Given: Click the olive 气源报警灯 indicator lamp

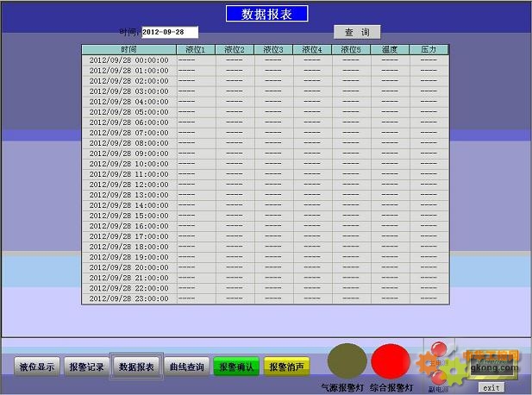Looking at the screenshot, I should pos(346,361).
